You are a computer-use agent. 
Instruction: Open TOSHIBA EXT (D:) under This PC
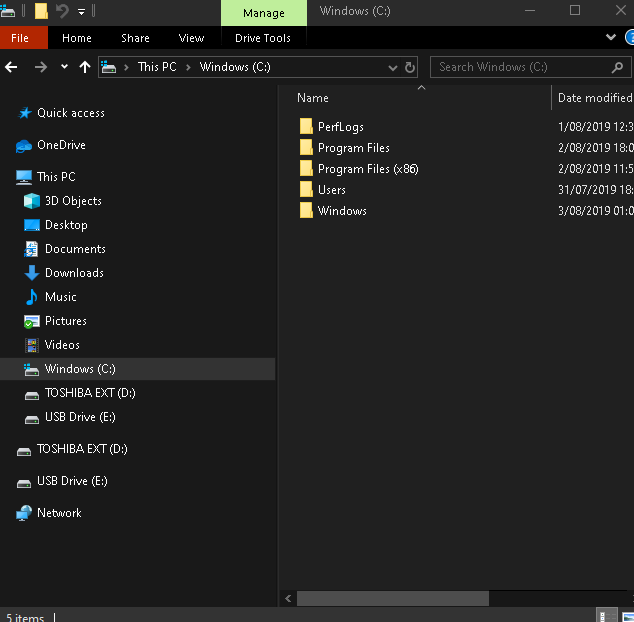click(90, 393)
